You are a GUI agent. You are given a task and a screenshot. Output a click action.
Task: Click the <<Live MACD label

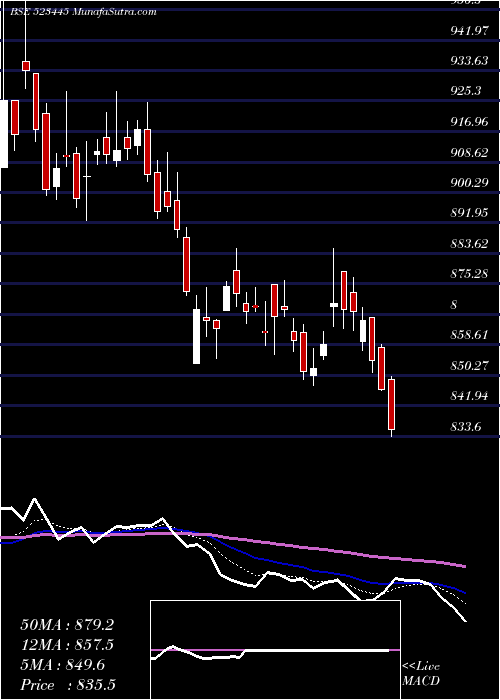point(421,673)
